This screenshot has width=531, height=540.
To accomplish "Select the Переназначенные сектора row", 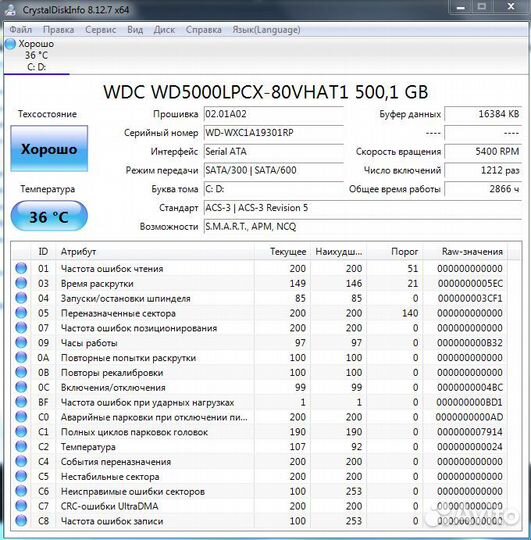I will pyautogui.click(x=259, y=313).
